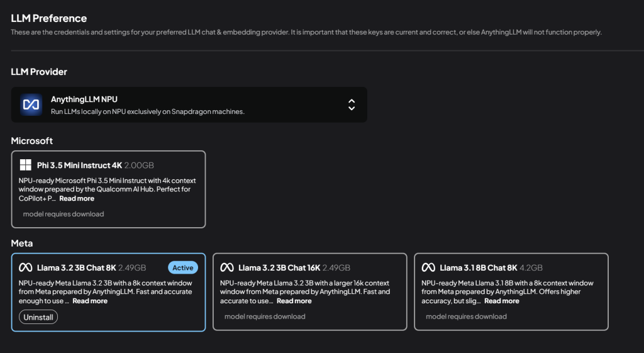
Task: Expand Read more on Llama 3.2 16K card
Action: tap(294, 301)
